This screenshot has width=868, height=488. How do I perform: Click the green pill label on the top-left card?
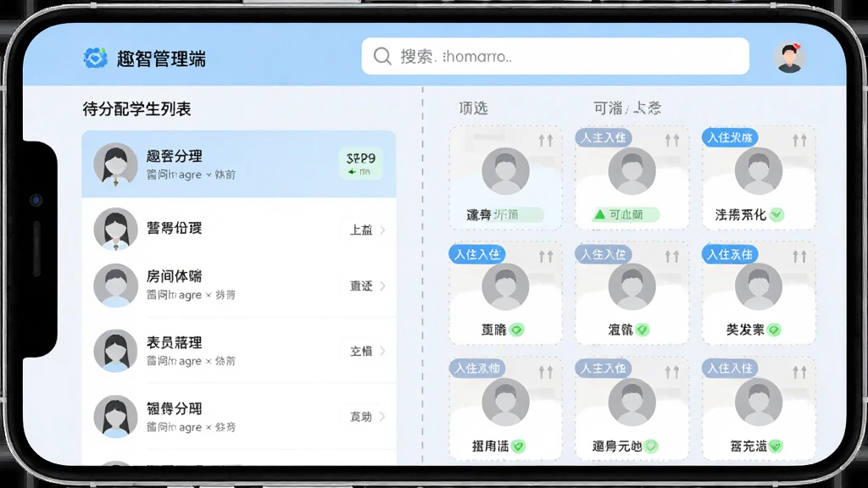coord(518,214)
